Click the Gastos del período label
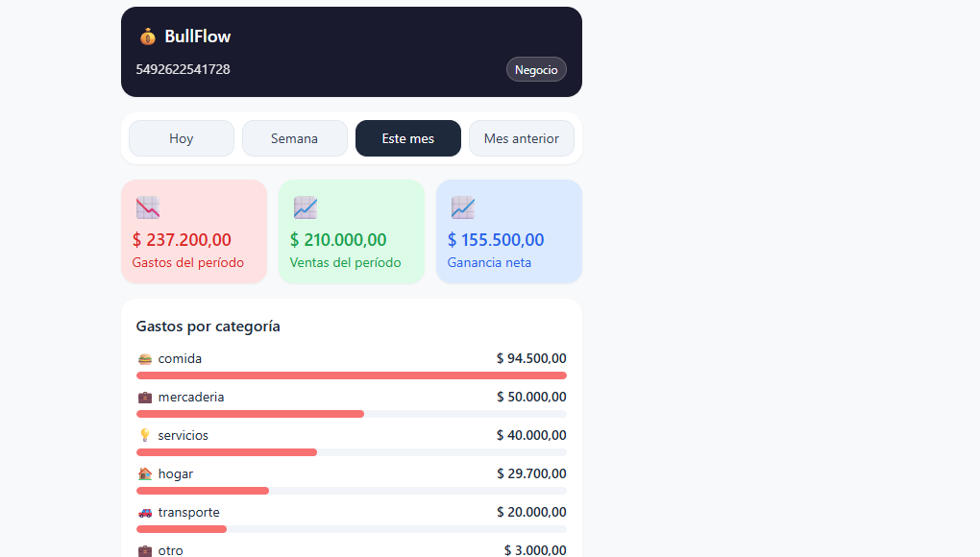 188,263
